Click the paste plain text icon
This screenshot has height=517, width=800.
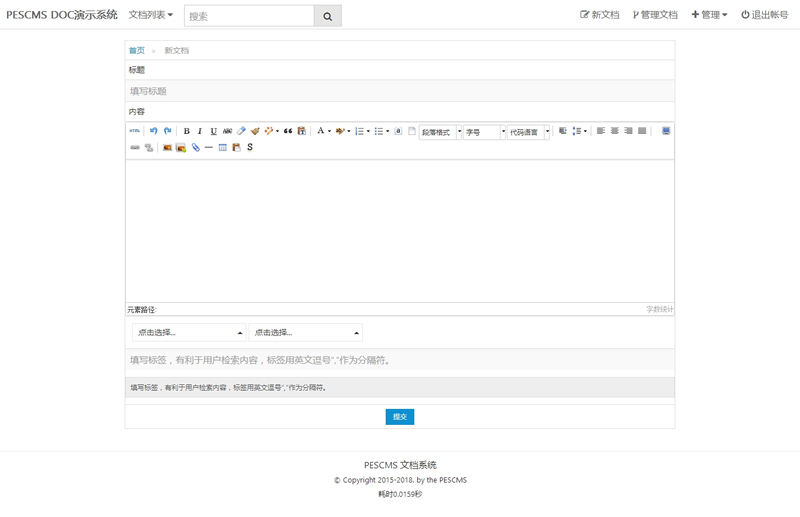pos(302,131)
